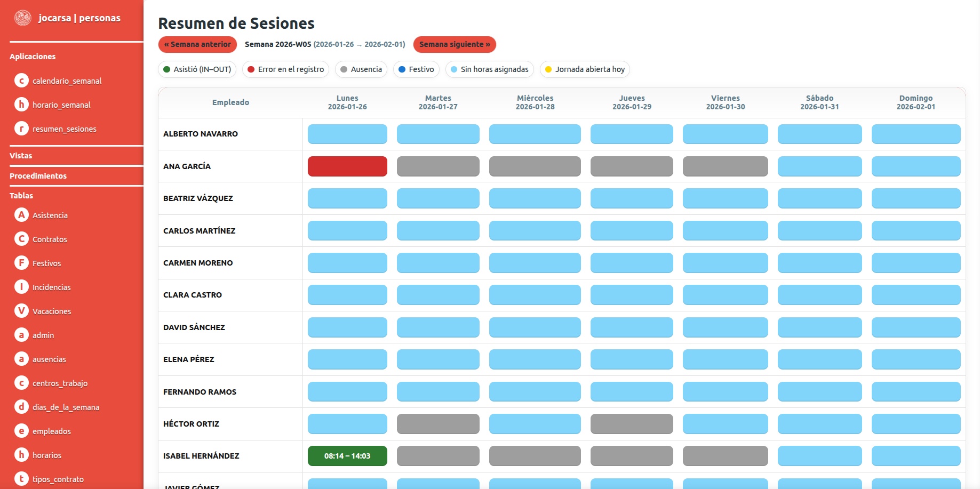Screen dimensions: 980x489
Task: Click the Vacaciones 'V' icon
Action: point(21,311)
